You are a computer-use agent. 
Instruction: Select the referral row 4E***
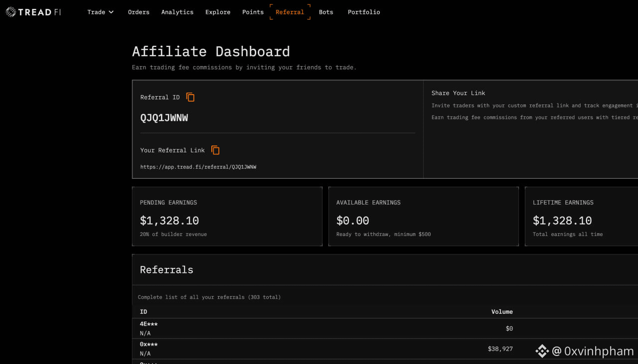pyautogui.click(x=385, y=329)
